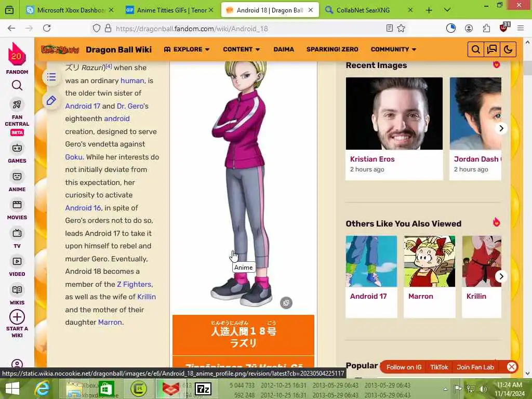The height and width of the screenshot is (399, 532).
Task: Click the Firefox reload button
Action: tap(47, 28)
